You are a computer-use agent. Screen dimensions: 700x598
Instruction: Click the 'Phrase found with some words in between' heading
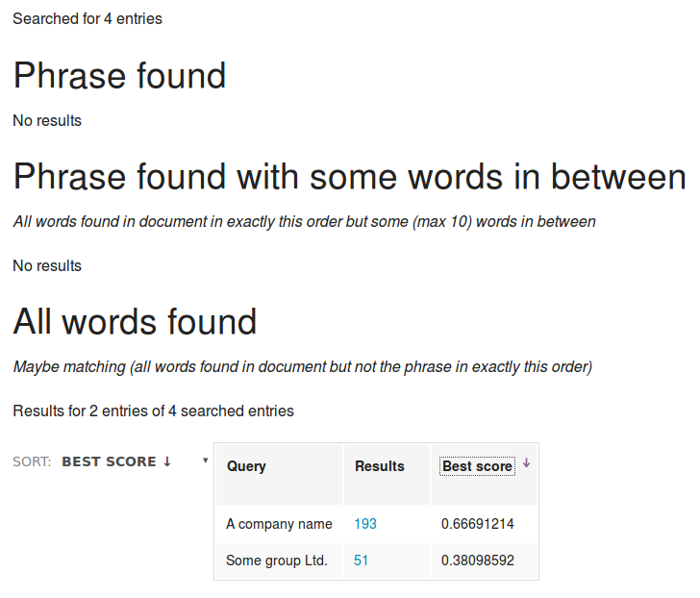(x=349, y=177)
